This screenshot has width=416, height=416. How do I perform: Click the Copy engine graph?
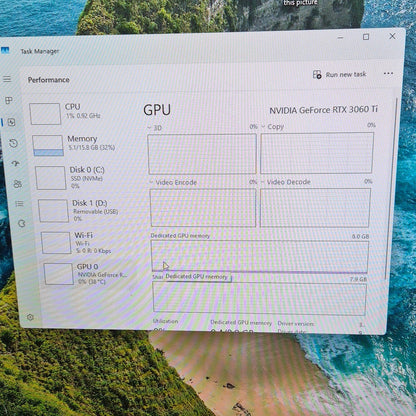point(317,153)
